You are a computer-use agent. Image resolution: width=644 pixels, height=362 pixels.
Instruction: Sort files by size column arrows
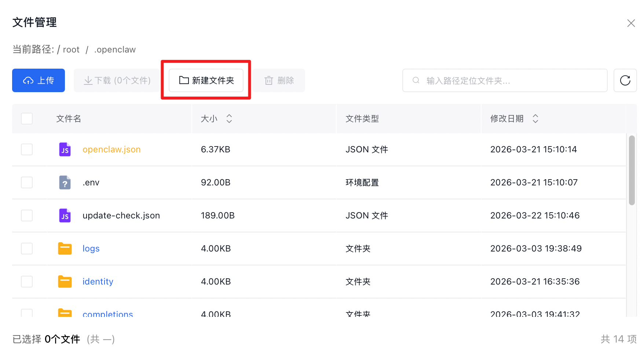click(229, 119)
